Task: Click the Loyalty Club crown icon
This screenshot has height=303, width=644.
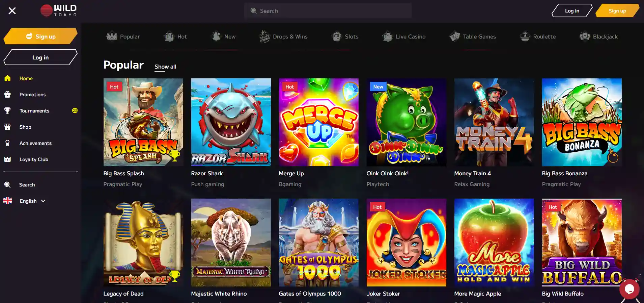Action: click(7, 159)
